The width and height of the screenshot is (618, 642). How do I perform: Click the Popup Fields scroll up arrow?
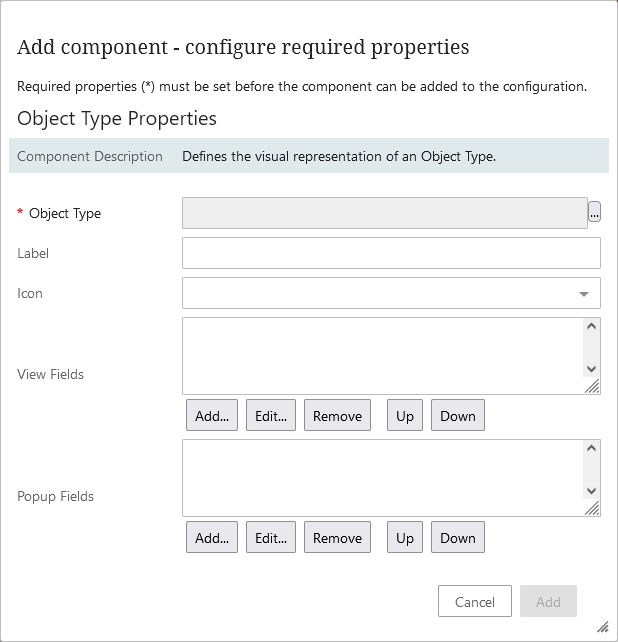pyautogui.click(x=591, y=448)
